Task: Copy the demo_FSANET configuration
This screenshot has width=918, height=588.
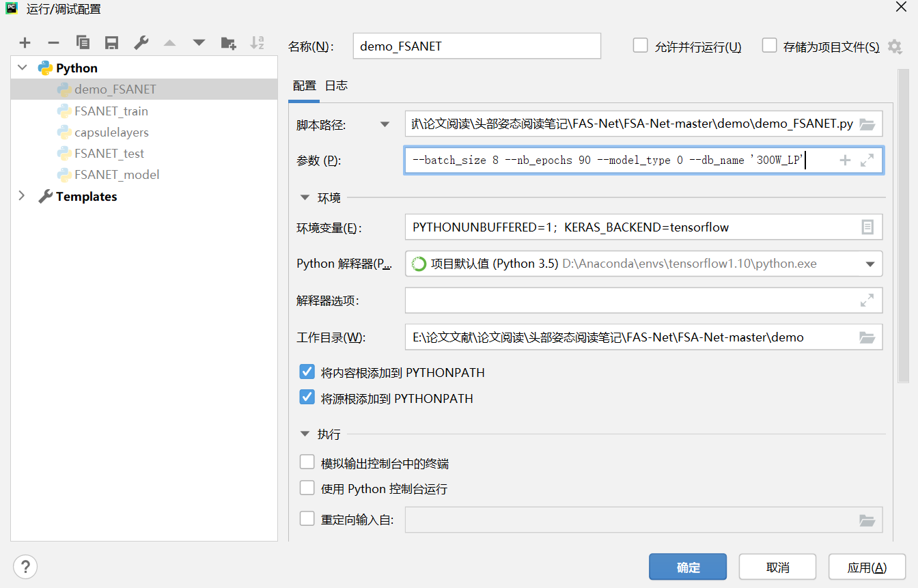Action: [x=83, y=42]
